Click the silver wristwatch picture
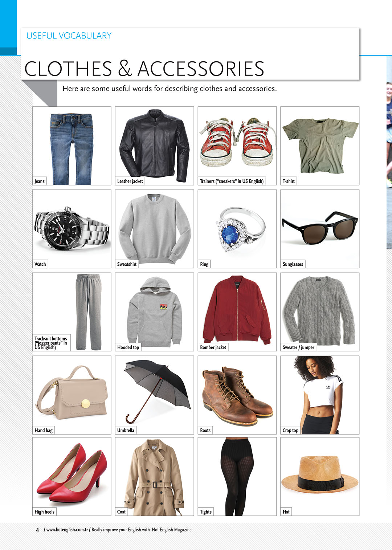Viewport: 392px width, 550px height. pos(72,229)
